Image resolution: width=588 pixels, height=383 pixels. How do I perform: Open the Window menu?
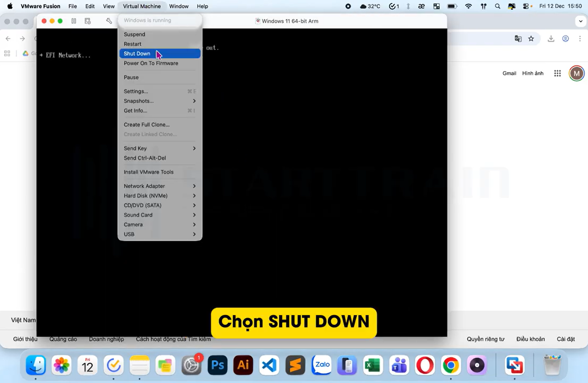pyautogui.click(x=179, y=6)
